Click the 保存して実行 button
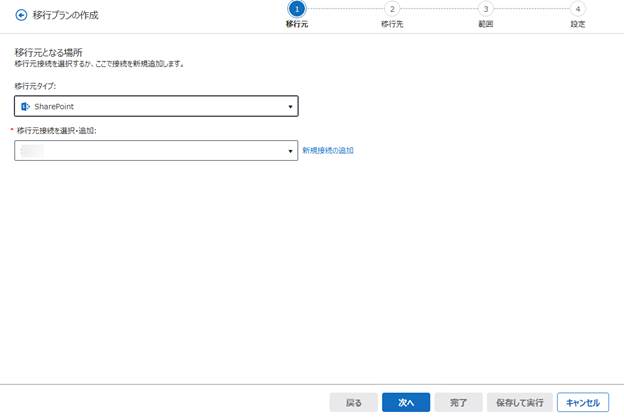The height and width of the screenshot is (420, 624). click(520, 402)
